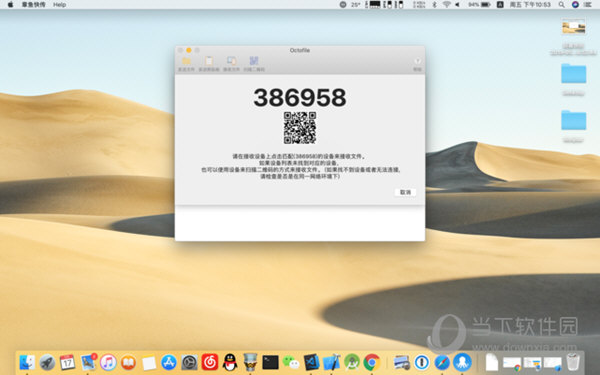600x375 pixels.
Task: Open the 章鱼快传 application menu
Action: (x=33, y=5)
